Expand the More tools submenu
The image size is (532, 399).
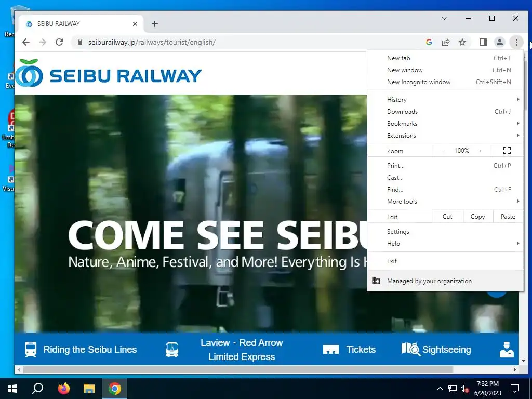coord(445,201)
